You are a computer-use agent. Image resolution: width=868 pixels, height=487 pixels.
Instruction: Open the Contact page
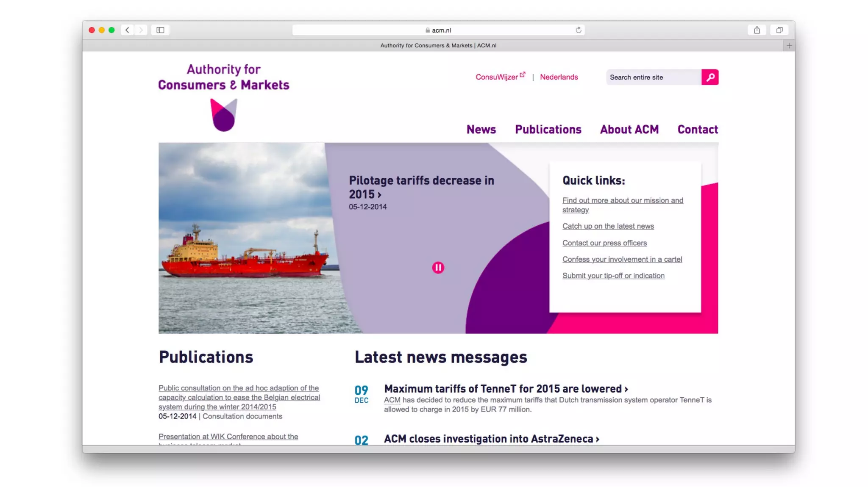point(697,130)
